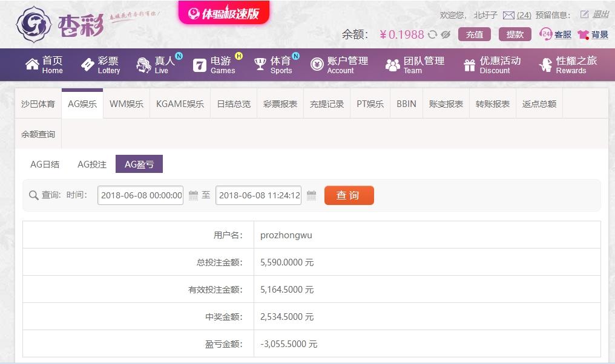Open 余额查询 tab
This screenshot has height=364, width=615.
pos(38,134)
